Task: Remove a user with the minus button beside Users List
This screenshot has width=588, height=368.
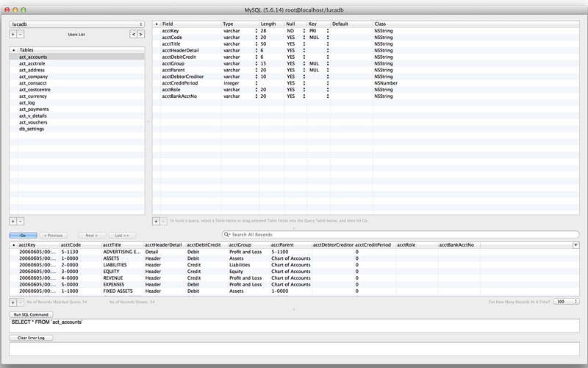Action: click(21, 34)
